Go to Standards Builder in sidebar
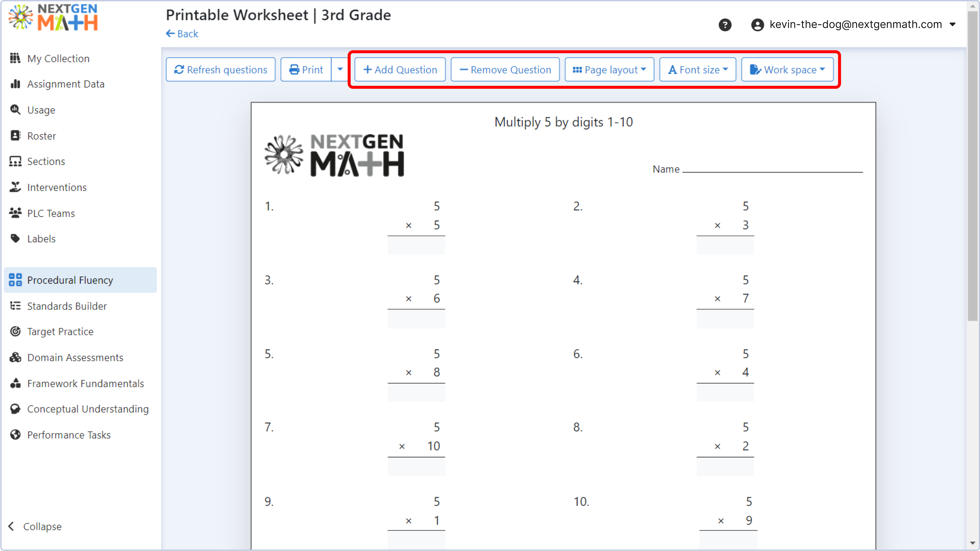This screenshot has height=551, width=980. pos(67,306)
